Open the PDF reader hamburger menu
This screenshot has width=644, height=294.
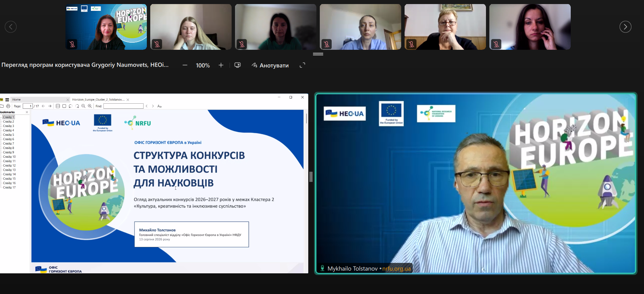pos(7,100)
